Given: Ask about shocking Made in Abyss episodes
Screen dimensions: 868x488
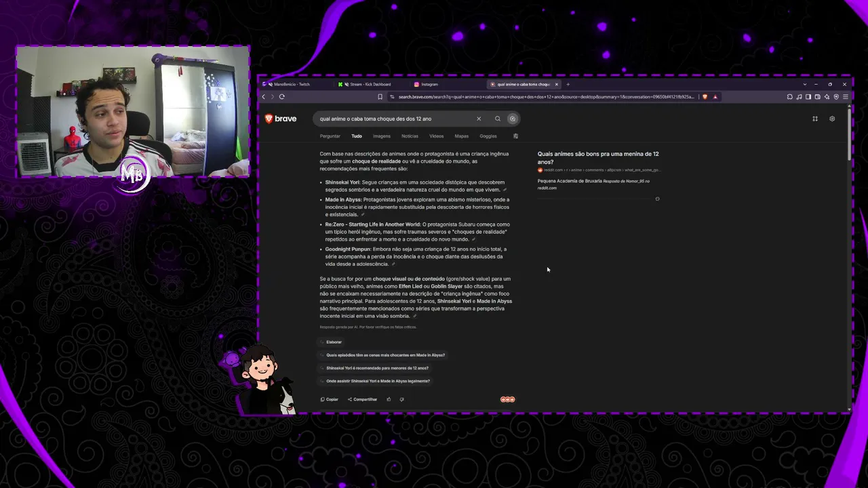Looking at the screenshot, I should [x=382, y=355].
